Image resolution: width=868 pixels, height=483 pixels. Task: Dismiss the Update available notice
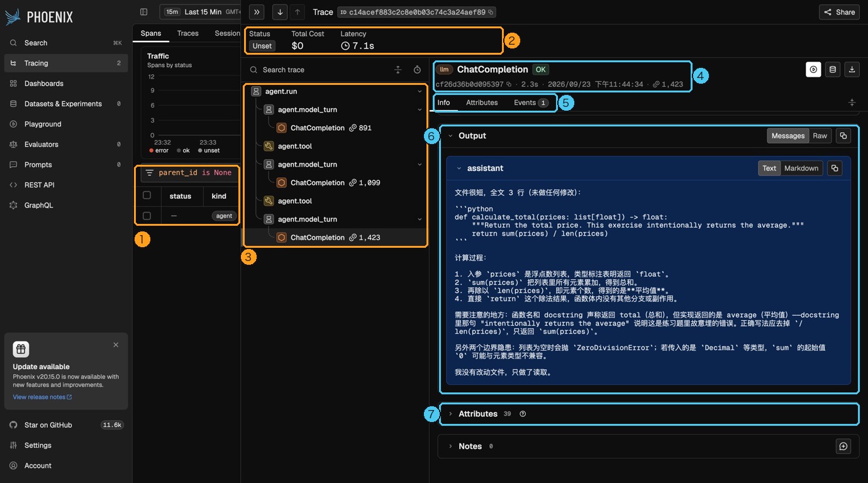pos(116,345)
